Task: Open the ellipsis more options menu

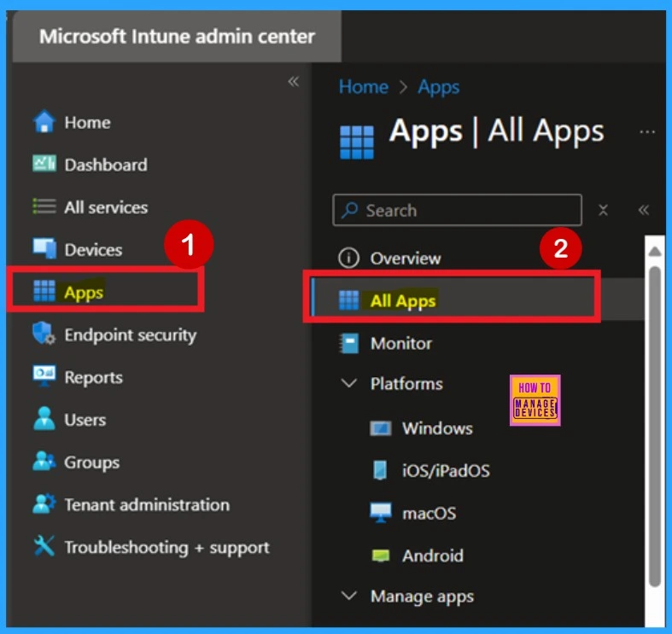Action: tap(647, 132)
